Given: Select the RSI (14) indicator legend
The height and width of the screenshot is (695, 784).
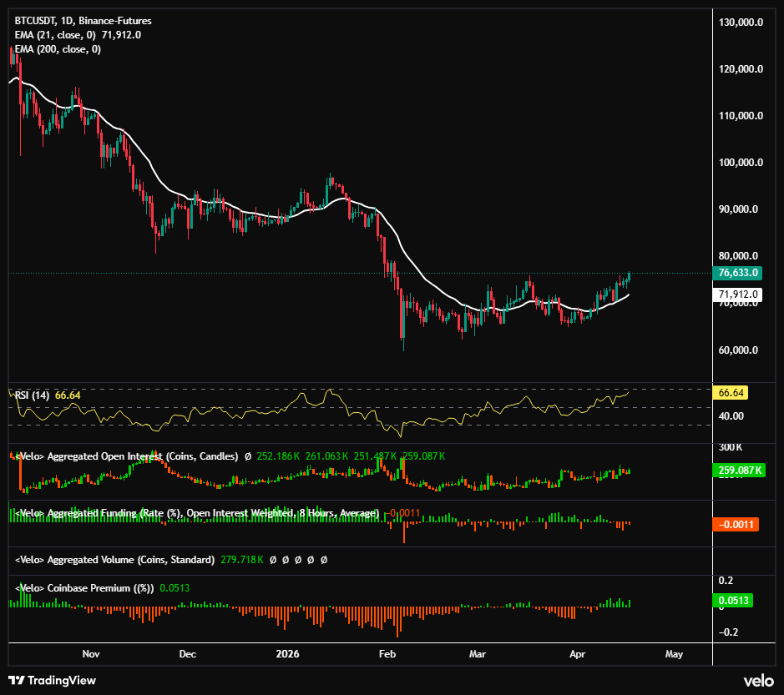Looking at the screenshot, I should tap(32, 395).
